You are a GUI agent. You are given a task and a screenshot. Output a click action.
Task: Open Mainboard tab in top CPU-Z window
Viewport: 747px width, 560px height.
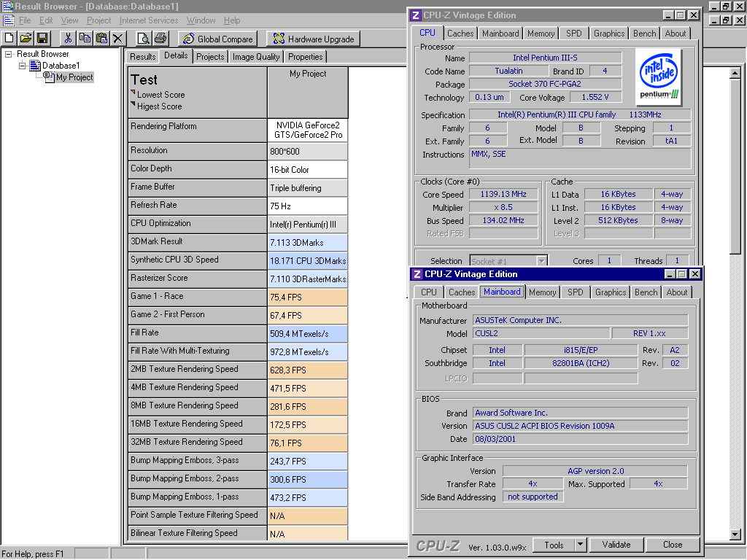500,34
